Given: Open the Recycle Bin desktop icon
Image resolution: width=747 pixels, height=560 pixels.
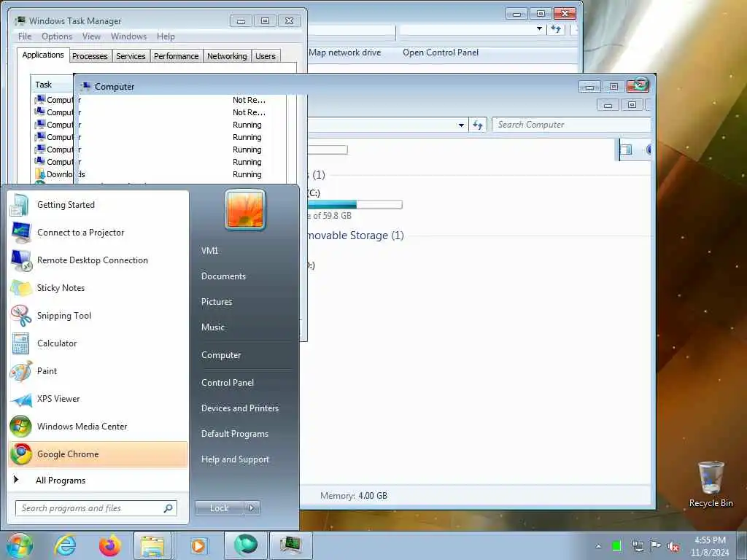Looking at the screenshot, I should [711, 484].
